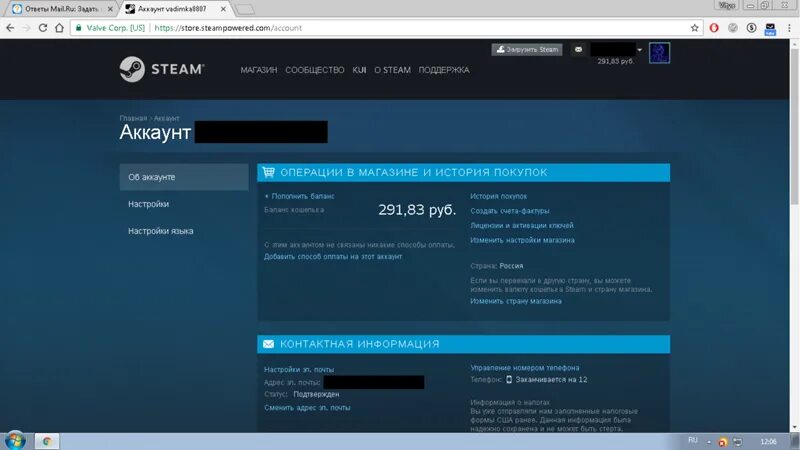The width and height of the screenshot is (800, 450).
Task: Click the browser back arrow
Action: [x=10, y=28]
